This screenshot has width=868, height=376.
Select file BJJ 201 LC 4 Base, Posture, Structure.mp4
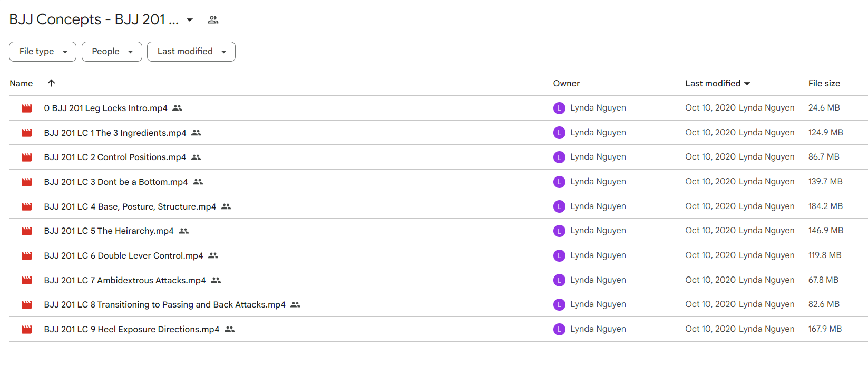130,206
